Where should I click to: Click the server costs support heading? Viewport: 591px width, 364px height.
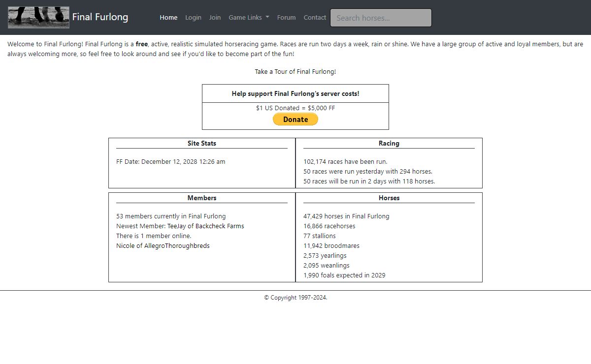[x=295, y=93]
